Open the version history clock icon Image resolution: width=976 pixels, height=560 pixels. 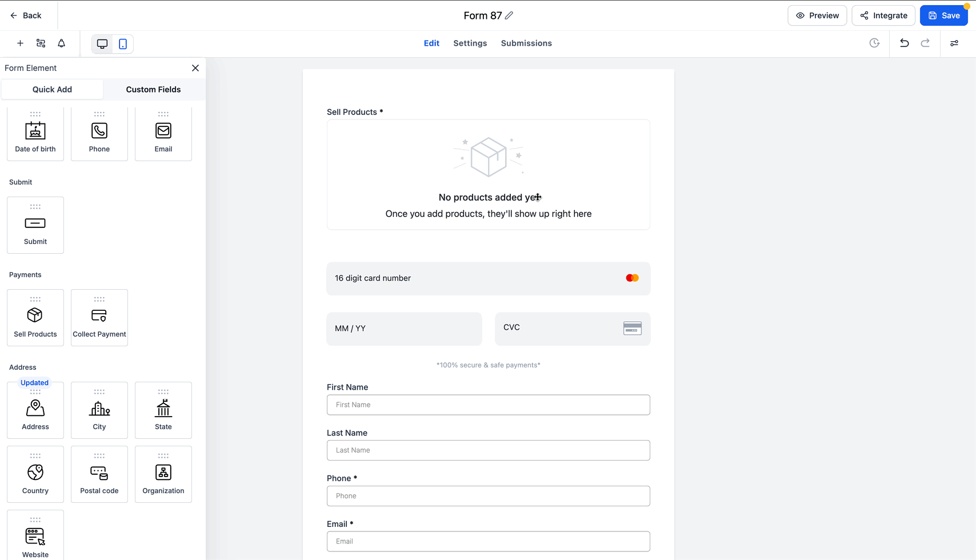tap(874, 43)
